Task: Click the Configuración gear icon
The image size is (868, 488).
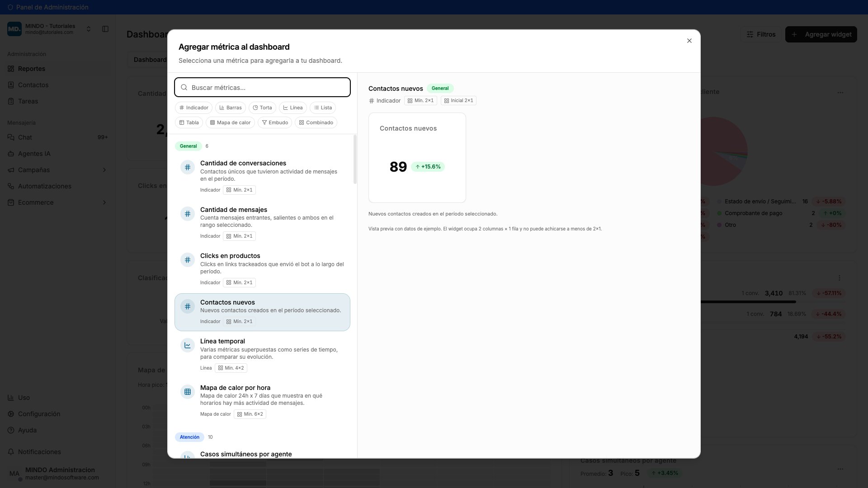Action: (11, 414)
